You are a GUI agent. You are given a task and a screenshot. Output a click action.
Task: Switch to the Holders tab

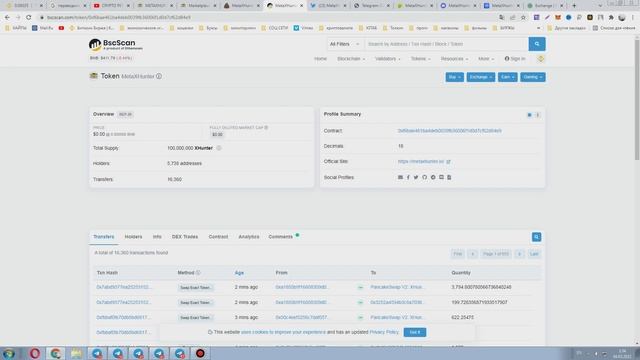(133, 237)
